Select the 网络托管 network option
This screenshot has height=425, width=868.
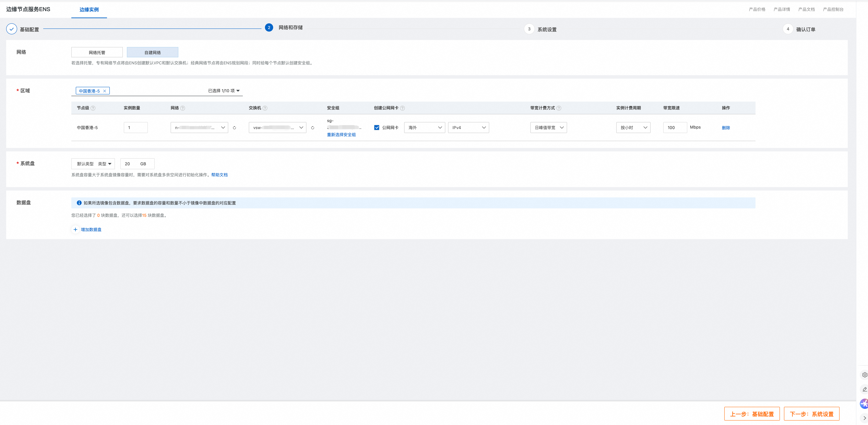(x=97, y=52)
